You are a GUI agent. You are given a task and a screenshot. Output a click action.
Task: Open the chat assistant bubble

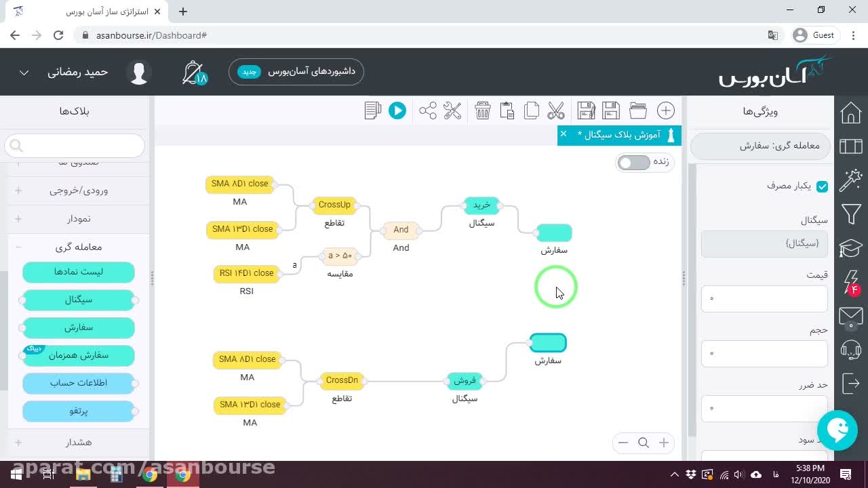point(837,430)
